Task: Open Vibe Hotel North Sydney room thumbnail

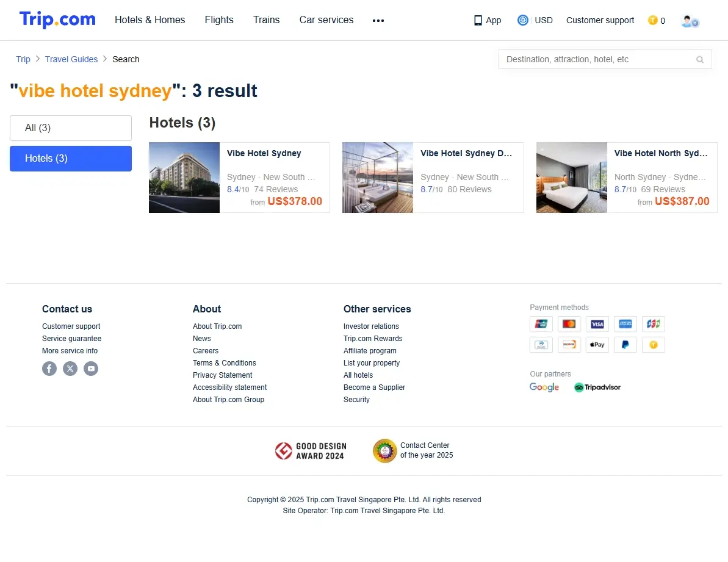Action: [x=572, y=178]
